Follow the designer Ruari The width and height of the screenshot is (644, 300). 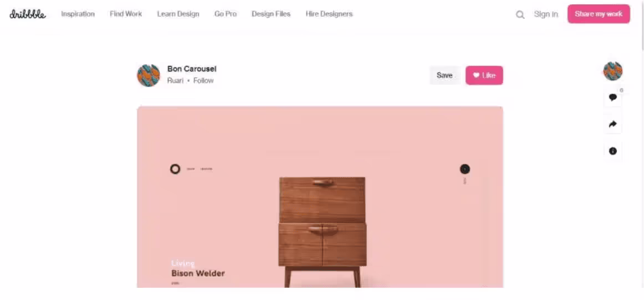[x=203, y=80]
